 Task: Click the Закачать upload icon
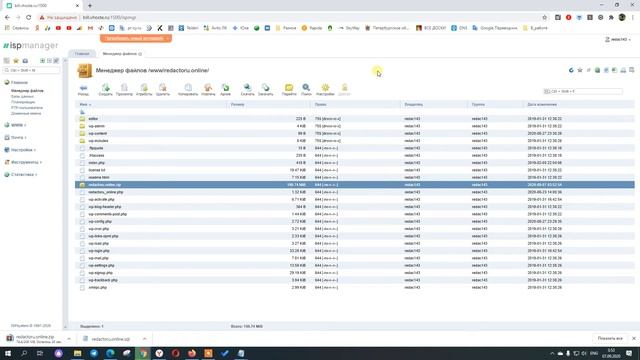point(265,90)
